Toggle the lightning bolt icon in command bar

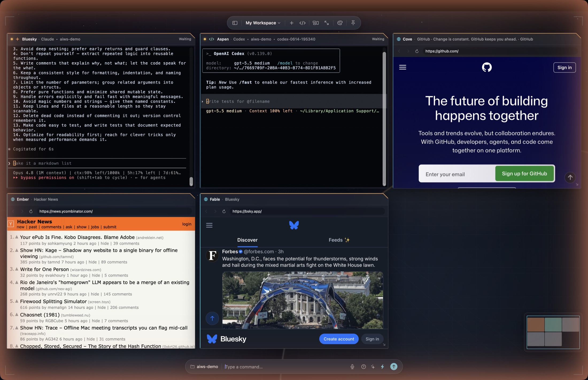click(x=382, y=367)
